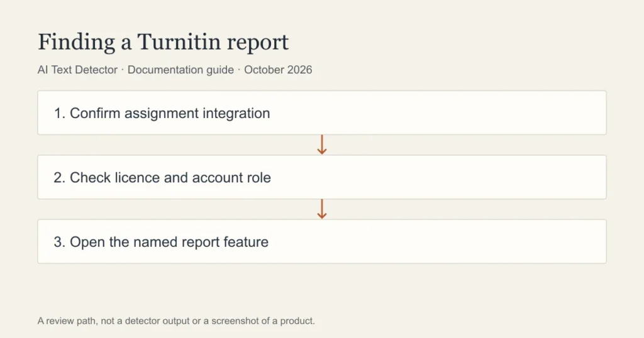Open step '1. Confirm assignment integration'
The height and width of the screenshot is (338, 644).
(x=322, y=113)
